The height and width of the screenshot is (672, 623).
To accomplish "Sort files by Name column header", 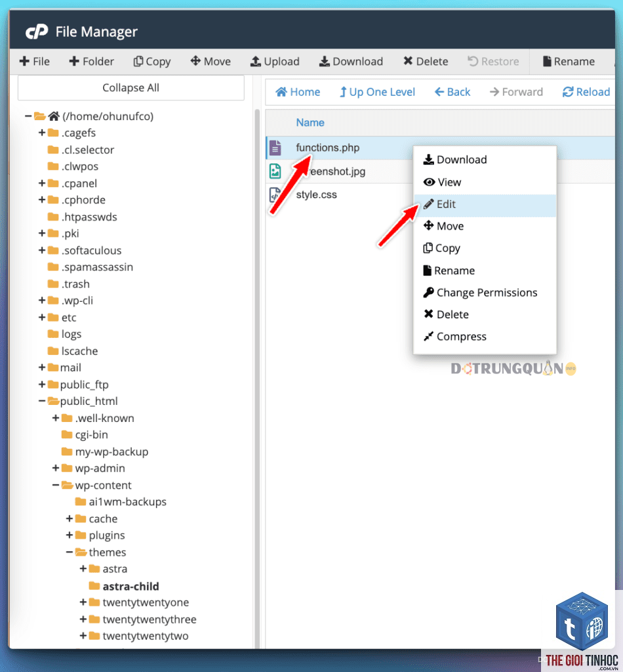I will (310, 123).
